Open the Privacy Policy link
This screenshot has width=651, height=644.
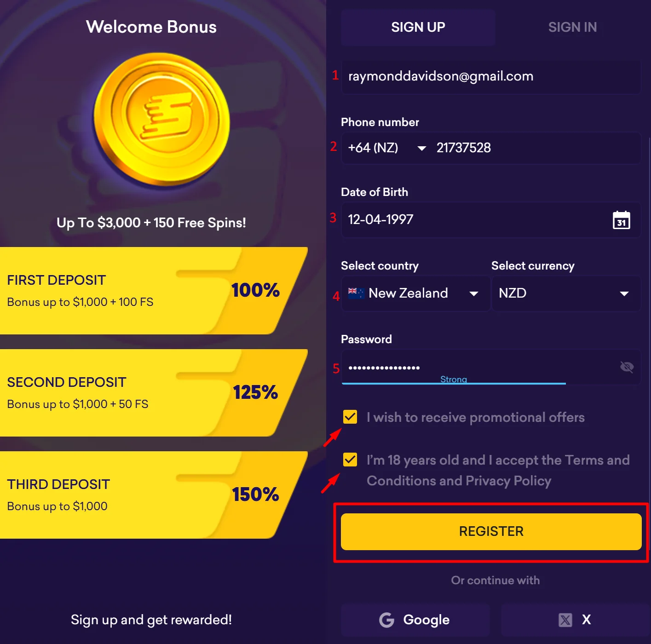pyautogui.click(x=508, y=481)
